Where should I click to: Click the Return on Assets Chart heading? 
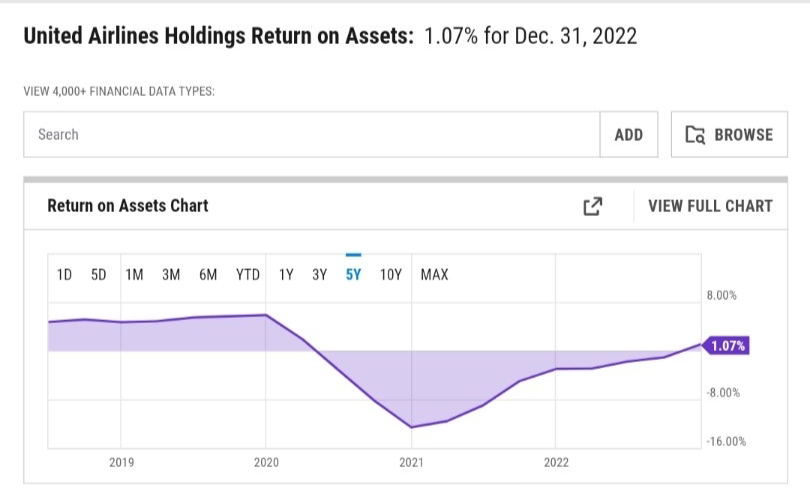click(128, 206)
